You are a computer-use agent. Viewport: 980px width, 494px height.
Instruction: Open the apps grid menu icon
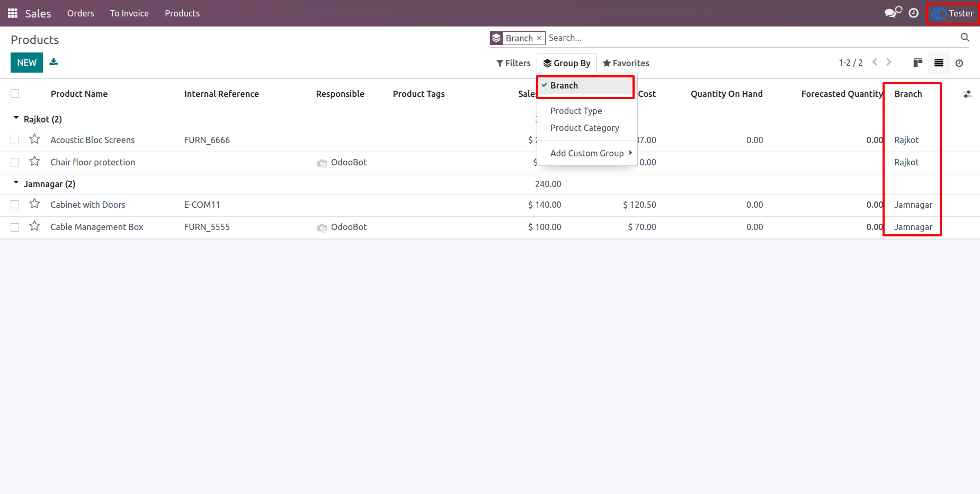13,13
